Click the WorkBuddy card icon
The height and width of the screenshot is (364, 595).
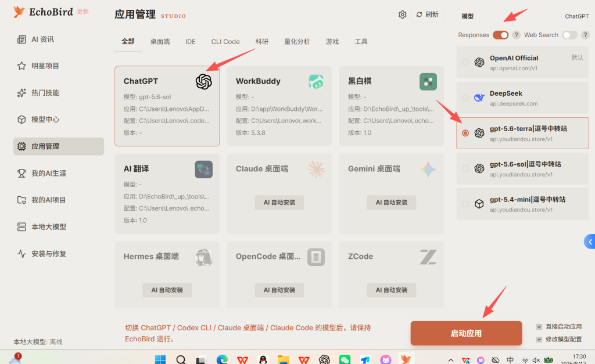316,81
